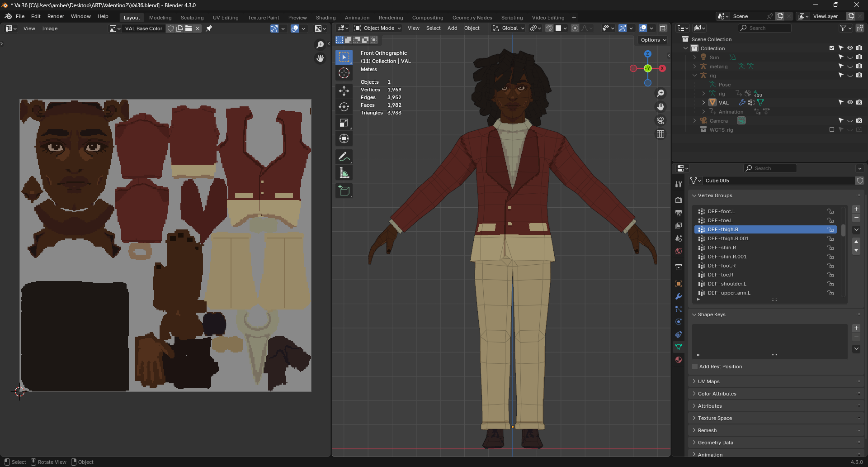Open the Material properties tab icon

679,360
